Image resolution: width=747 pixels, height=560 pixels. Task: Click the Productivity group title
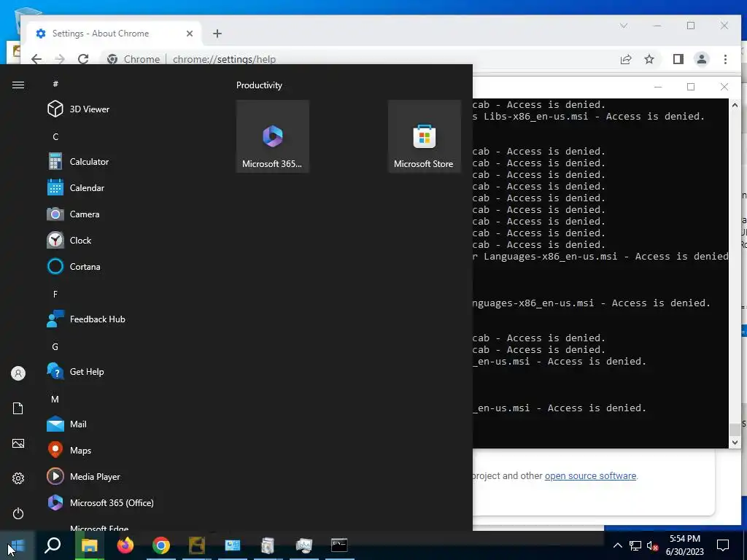pos(259,85)
